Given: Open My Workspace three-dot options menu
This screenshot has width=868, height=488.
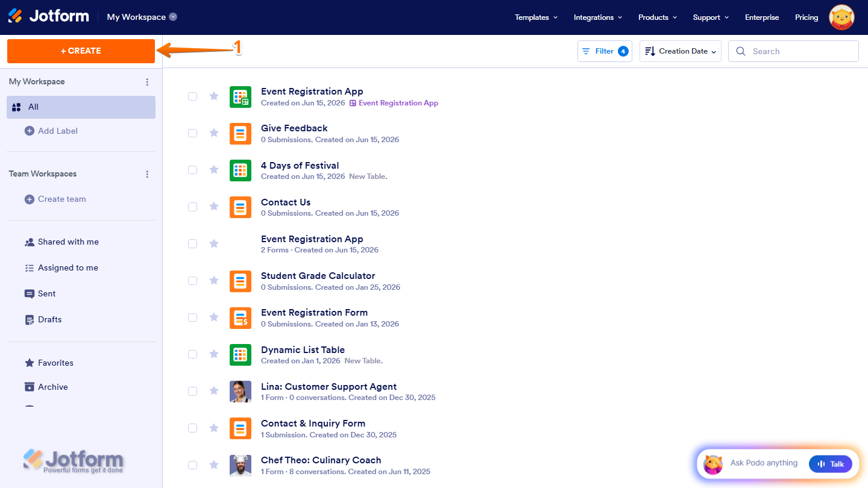Looking at the screenshot, I should click(147, 82).
